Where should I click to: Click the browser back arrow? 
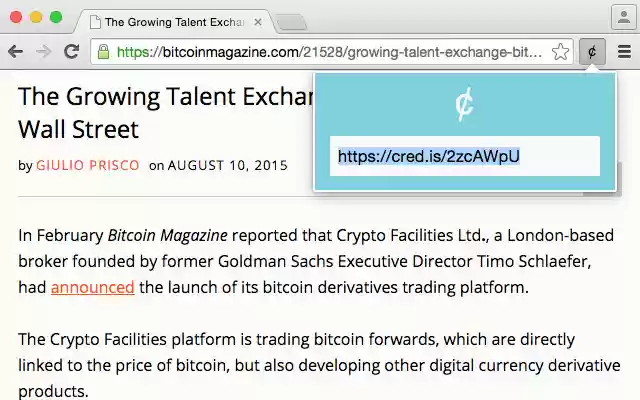[x=16, y=52]
